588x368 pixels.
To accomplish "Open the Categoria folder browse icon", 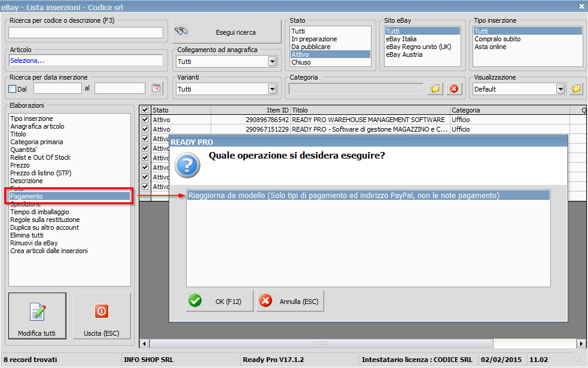I will click(x=435, y=89).
